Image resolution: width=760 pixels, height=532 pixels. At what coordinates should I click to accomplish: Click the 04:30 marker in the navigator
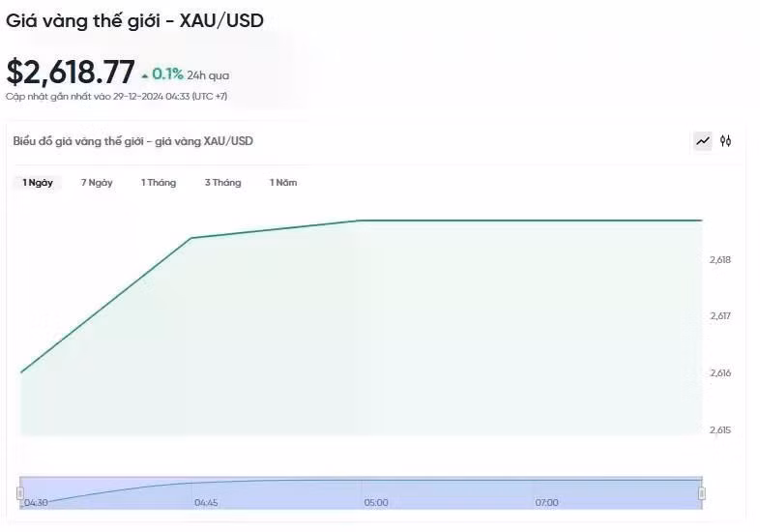click(37, 503)
